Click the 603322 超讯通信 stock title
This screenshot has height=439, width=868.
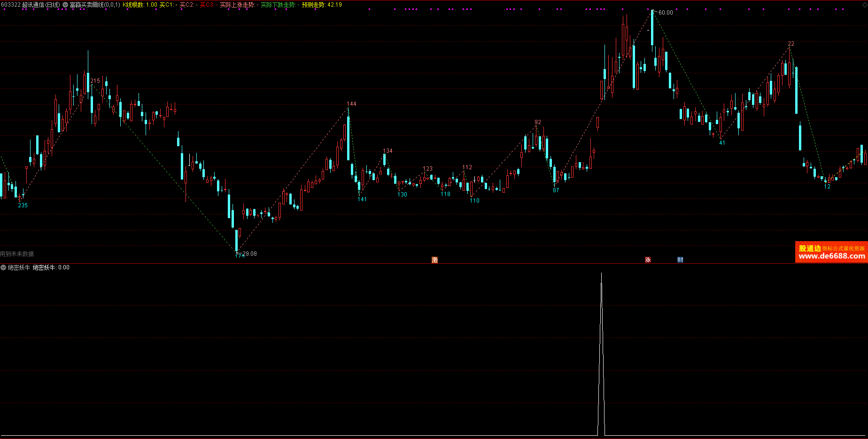[x=31, y=5]
